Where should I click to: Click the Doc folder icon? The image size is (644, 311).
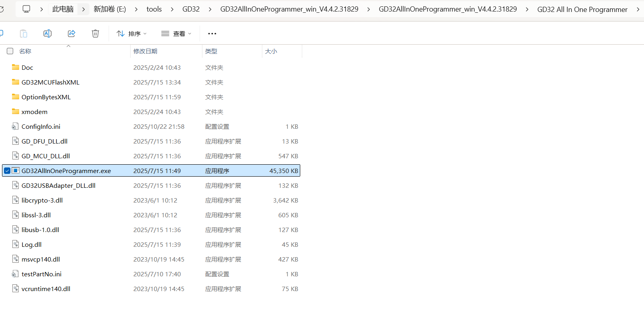click(16, 67)
